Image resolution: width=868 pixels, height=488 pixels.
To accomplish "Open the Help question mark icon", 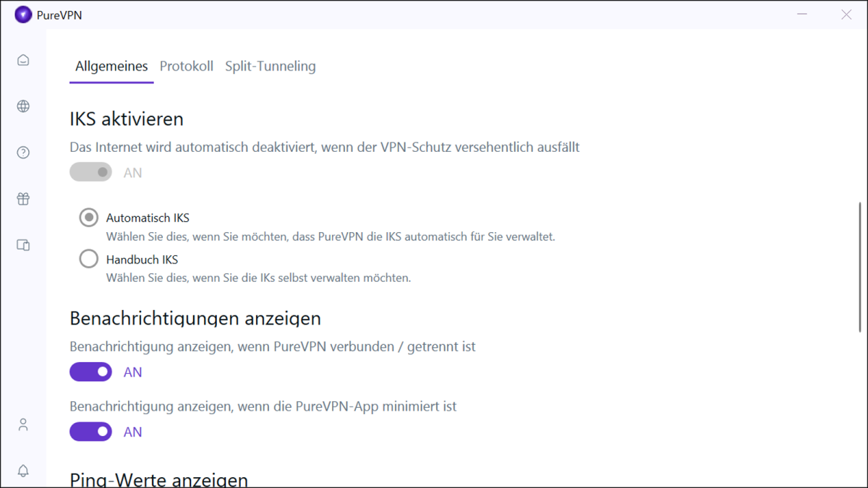I will [x=23, y=153].
